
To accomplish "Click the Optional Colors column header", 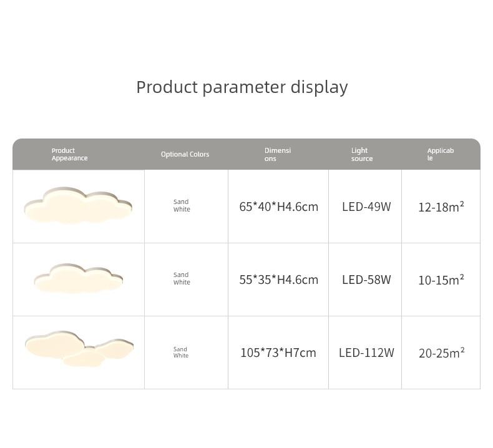I will [185, 154].
